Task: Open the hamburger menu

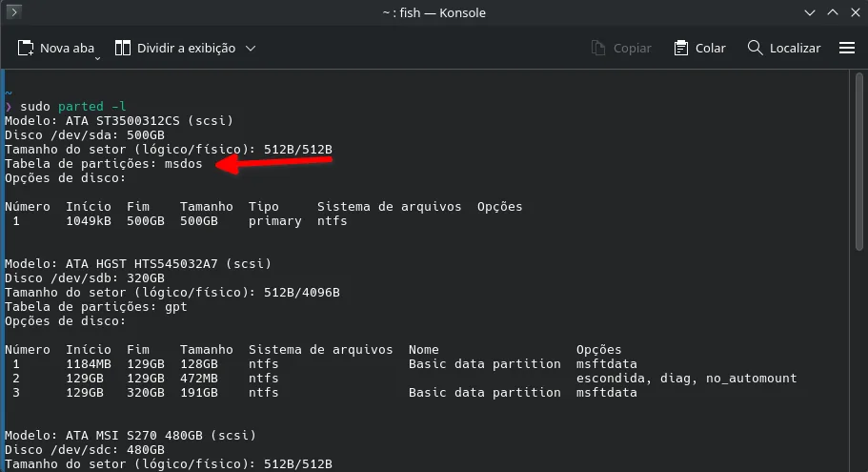Action: tap(847, 49)
